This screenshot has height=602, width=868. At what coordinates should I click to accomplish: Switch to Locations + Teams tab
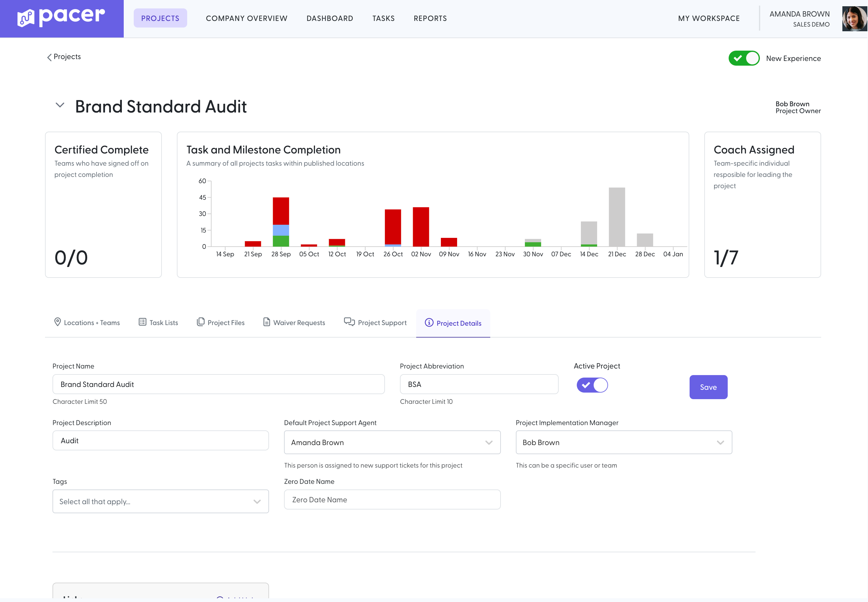click(x=87, y=323)
